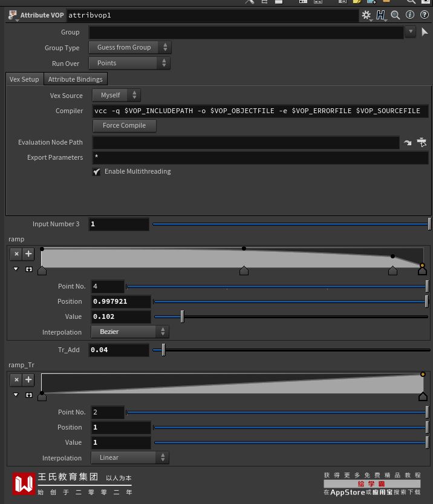Click the Group input field
Viewport: 433px width, 504px height.
pos(246,32)
